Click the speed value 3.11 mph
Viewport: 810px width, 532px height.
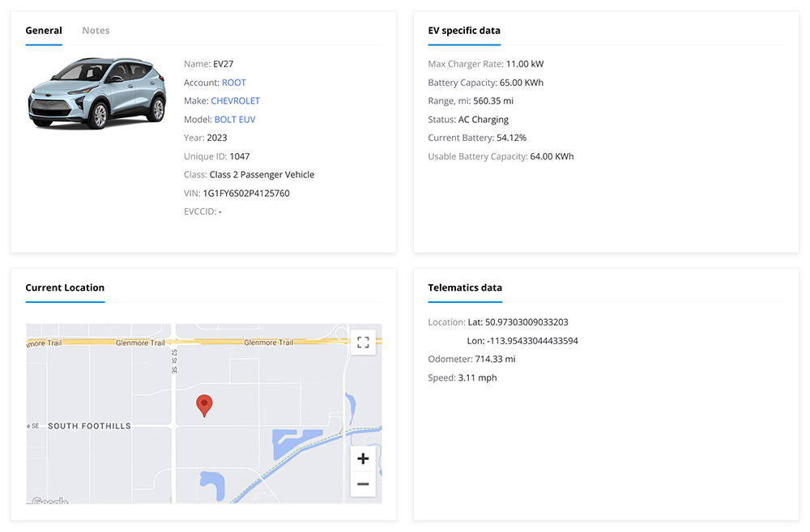[477, 377]
